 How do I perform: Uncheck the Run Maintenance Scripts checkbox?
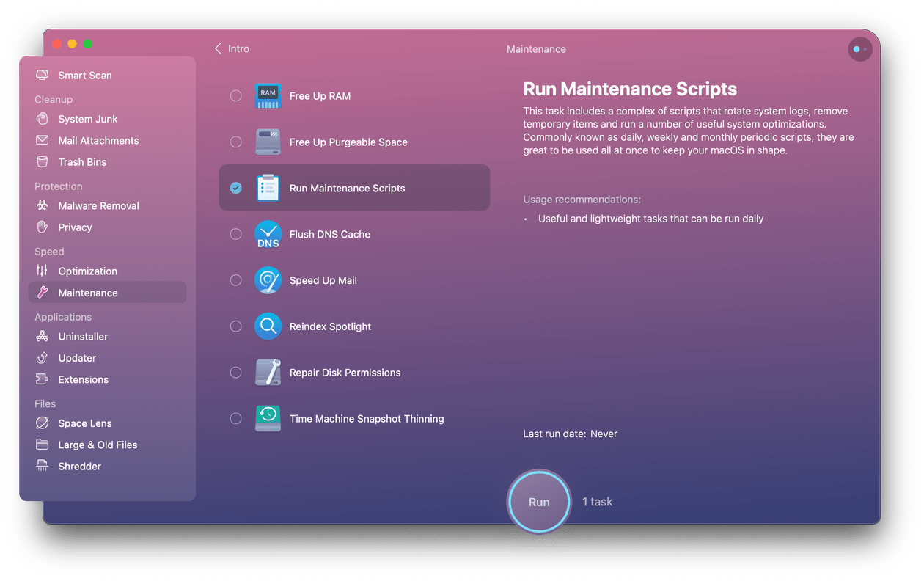235,188
